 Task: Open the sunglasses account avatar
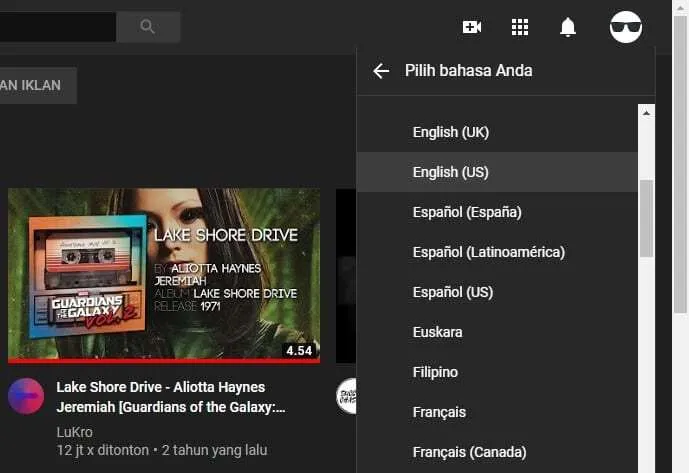pos(626,27)
